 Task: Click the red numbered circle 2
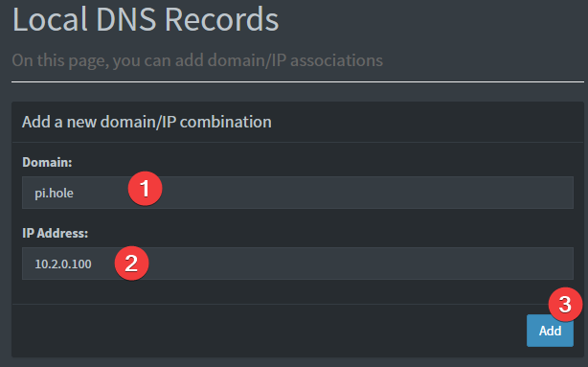point(131,264)
